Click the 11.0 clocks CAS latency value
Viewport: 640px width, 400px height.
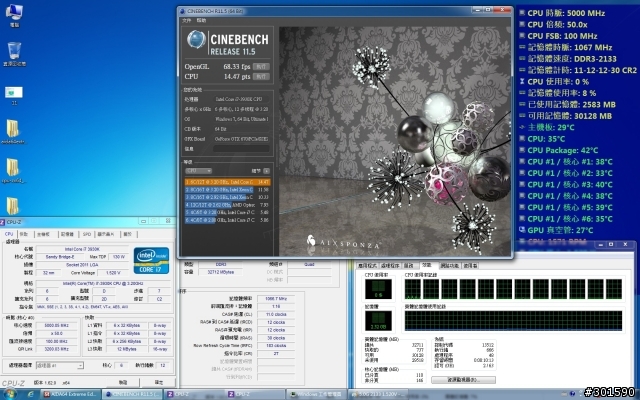tap(276, 315)
